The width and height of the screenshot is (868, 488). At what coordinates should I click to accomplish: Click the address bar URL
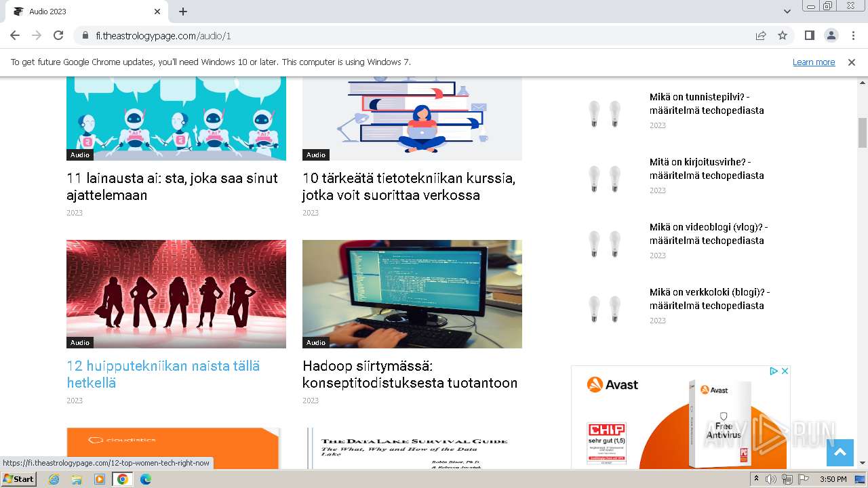click(163, 36)
